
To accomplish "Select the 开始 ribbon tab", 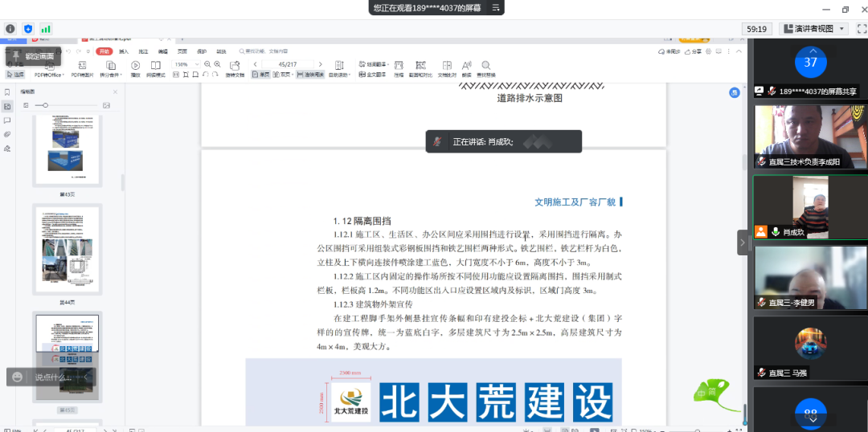I will (104, 51).
